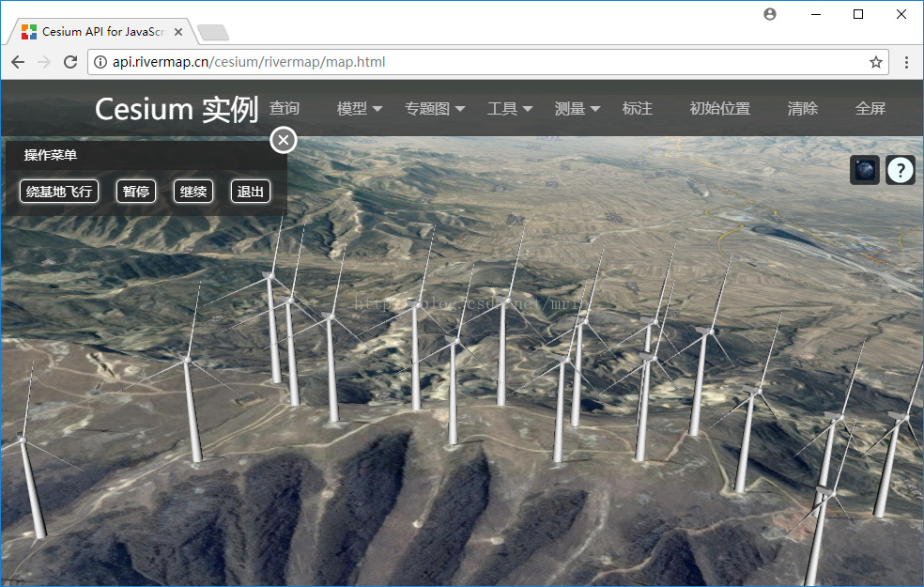This screenshot has width=924, height=587.
Task: Open the 测量 dropdown menu
Action: click(x=577, y=109)
